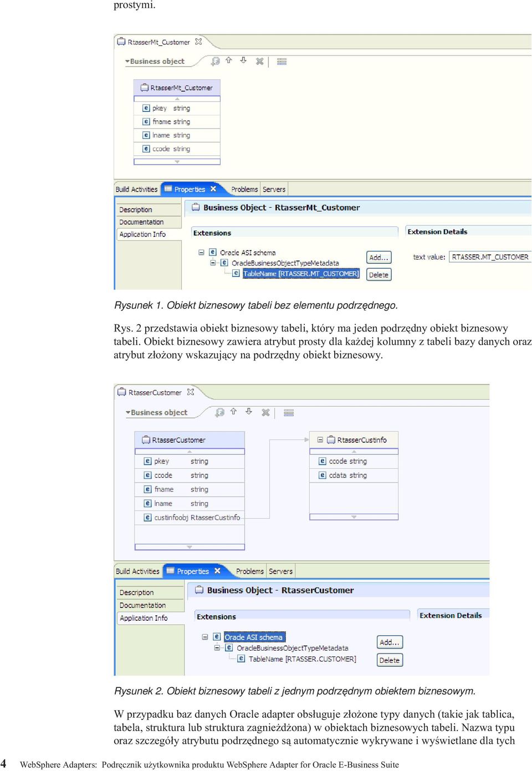This screenshot has width=532, height=771.
Task: Open Servers tab under RtasserCustomer editor
Action: [x=281, y=571]
